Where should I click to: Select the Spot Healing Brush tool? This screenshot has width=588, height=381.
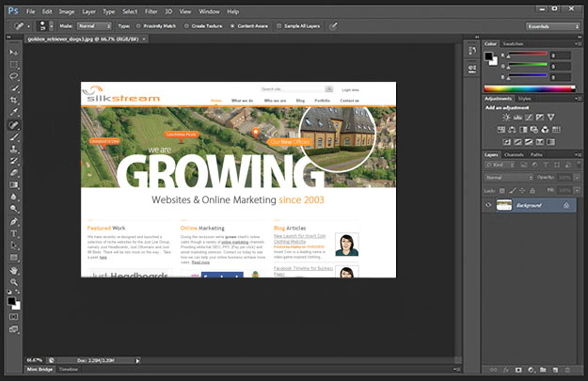(x=13, y=124)
